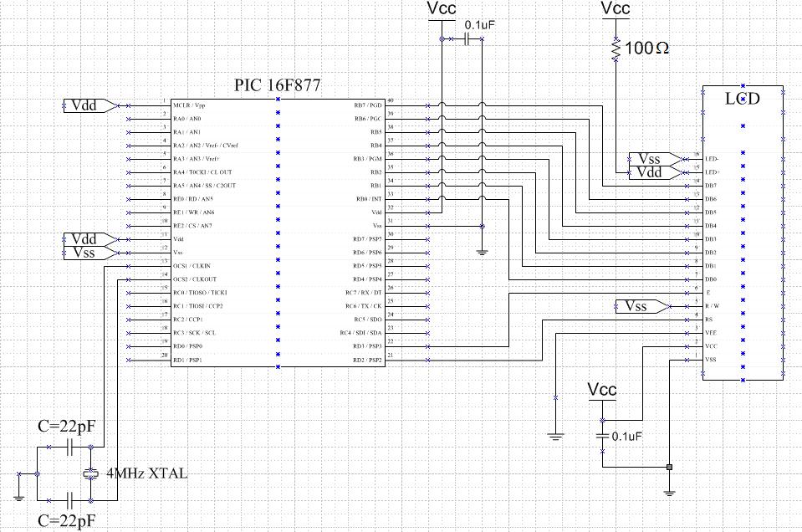
Task: Select the Vss port on the R/W line
Action: click(642, 306)
